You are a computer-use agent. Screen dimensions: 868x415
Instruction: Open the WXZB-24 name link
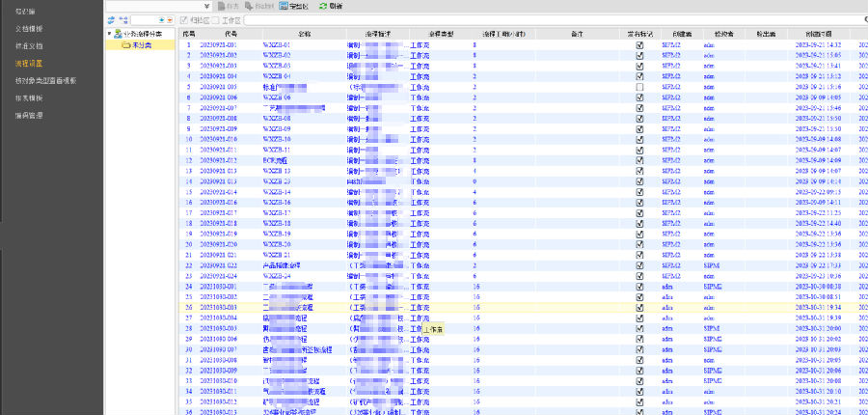coord(277,276)
